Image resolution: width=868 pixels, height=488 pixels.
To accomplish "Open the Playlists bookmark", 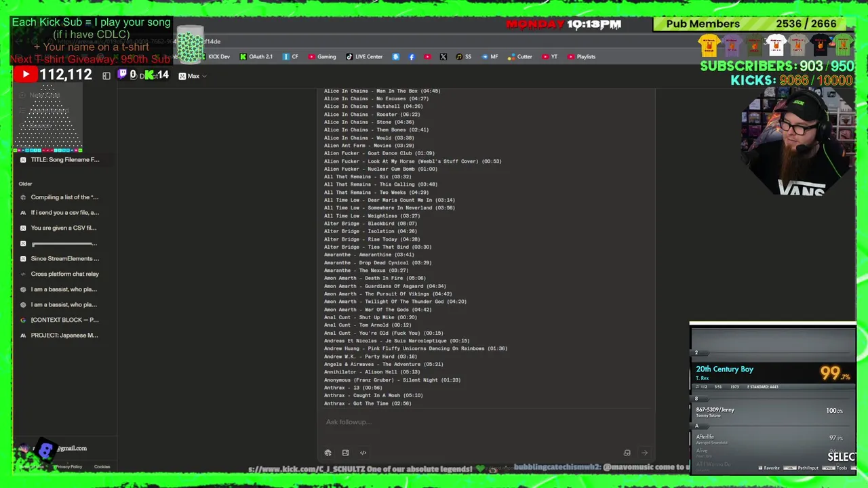I will tap(582, 57).
